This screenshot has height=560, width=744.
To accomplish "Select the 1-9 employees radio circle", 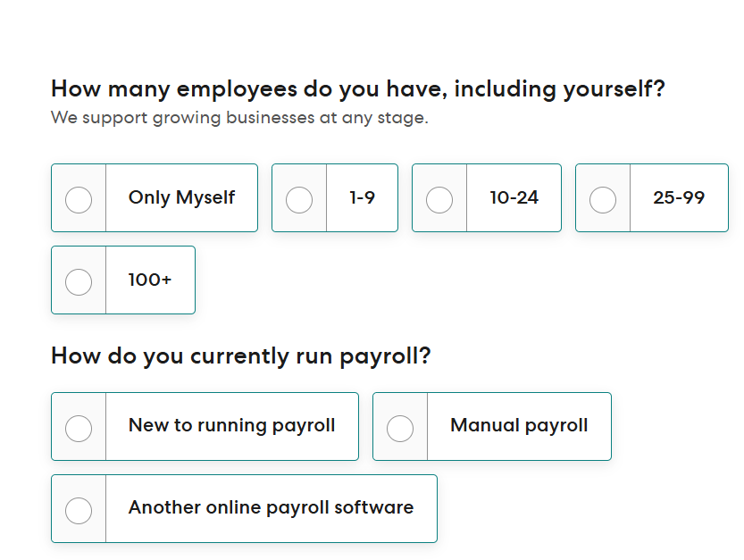I will point(299,199).
